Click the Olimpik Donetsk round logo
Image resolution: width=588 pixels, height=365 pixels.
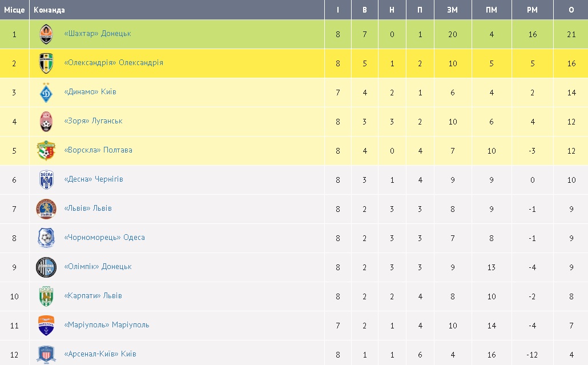tap(46, 267)
